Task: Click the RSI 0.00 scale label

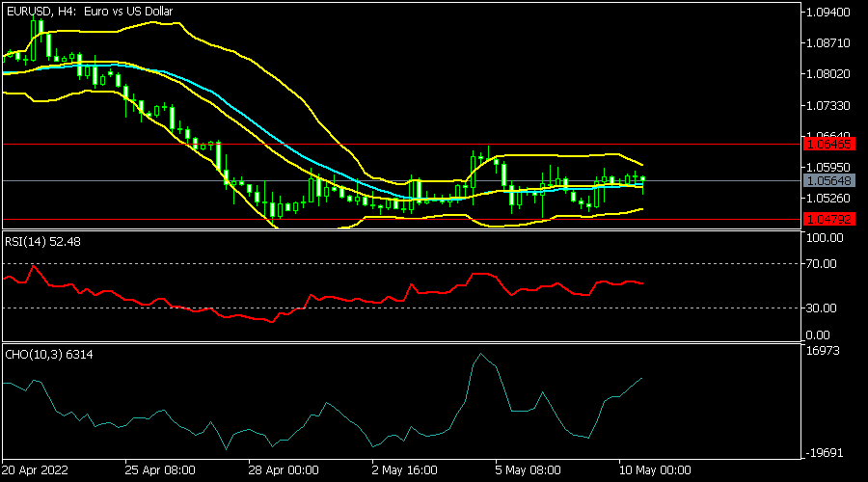Action: (x=818, y=335)
